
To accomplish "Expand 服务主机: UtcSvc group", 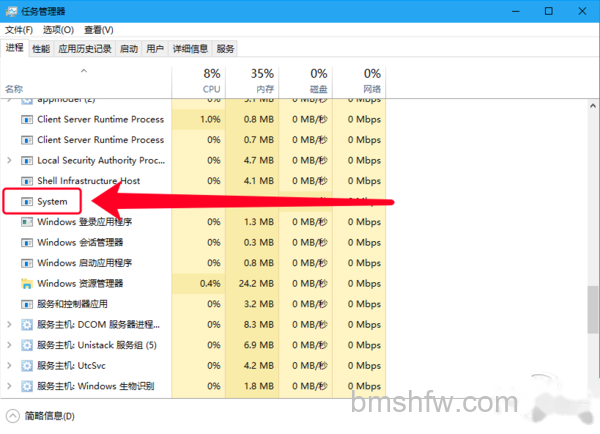I will (9, 365).
